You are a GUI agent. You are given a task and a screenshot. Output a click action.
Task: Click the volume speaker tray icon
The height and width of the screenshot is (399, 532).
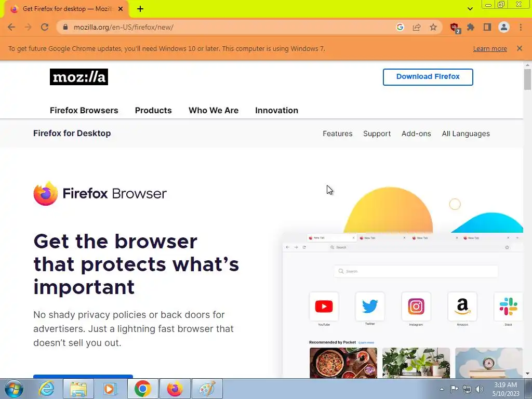(x=480, y=389)
